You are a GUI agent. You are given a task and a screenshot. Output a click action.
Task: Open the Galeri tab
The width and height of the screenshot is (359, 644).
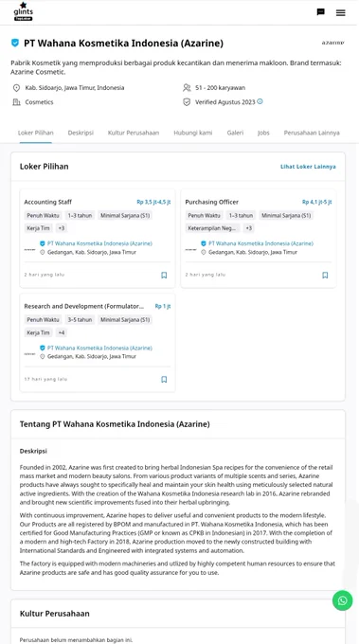click(235, 133)
